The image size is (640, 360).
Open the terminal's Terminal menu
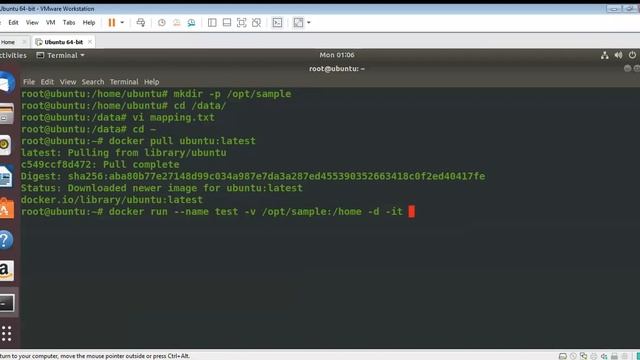pyautogui.click(x=124, y=82)
